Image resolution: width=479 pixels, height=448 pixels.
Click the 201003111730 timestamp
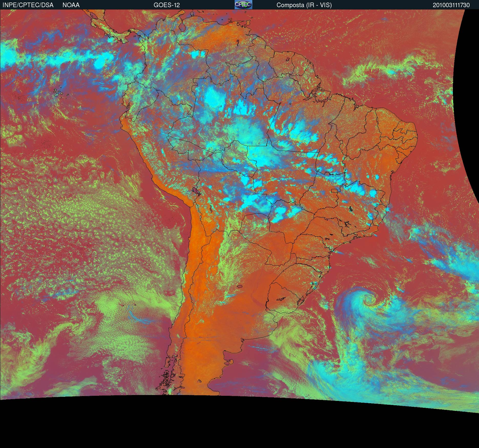451,5
